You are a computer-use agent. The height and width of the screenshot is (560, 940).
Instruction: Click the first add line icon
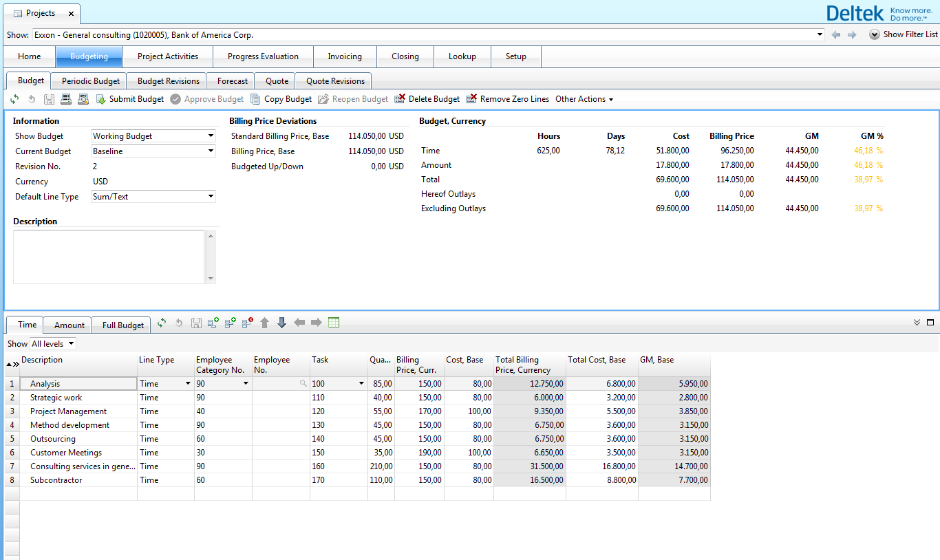(213, 323)
